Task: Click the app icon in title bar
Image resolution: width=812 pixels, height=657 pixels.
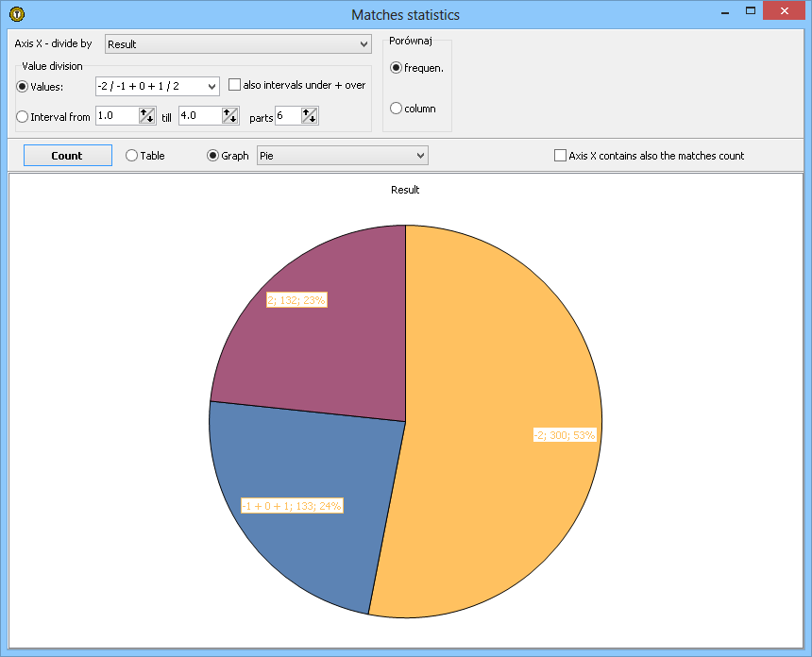Action: point(16,14)
